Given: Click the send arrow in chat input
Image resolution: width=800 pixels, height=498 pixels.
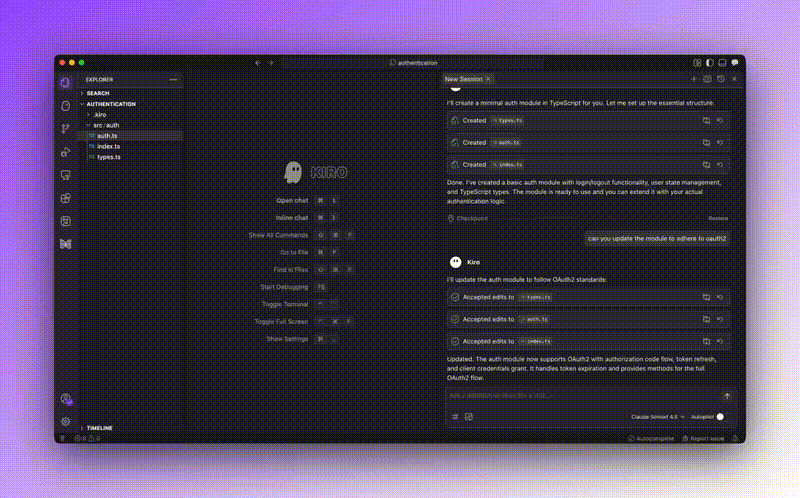Looking at the screenshot, I should (x=727, y=396).
